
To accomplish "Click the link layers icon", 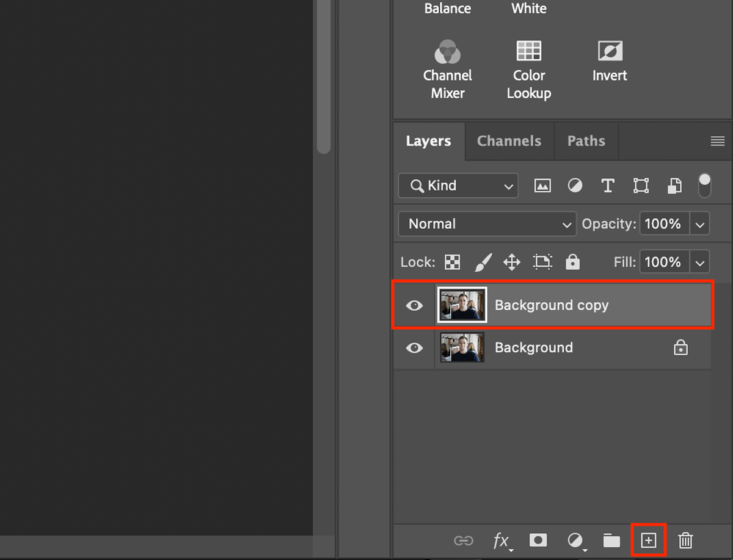I will click(x=464, y=540).
